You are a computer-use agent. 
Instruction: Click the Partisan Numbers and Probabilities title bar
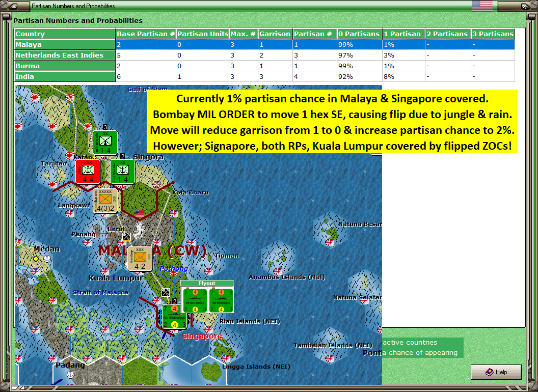251,6
